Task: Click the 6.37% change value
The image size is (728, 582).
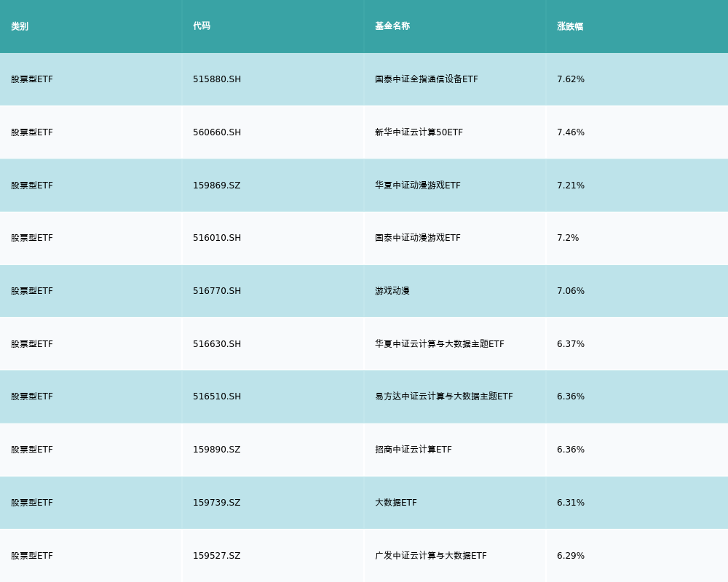Action: click(x=571, y=344)
